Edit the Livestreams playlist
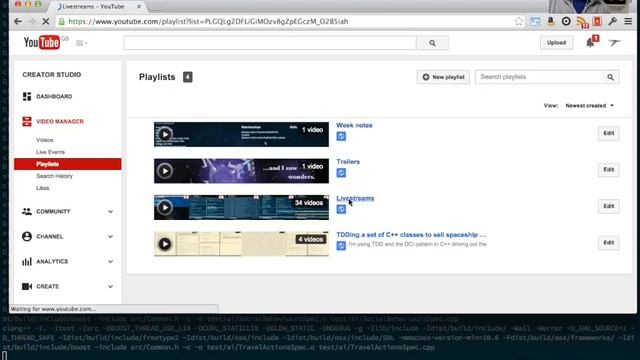The width and height of the screenshot is (640, 360). point(609,206)
